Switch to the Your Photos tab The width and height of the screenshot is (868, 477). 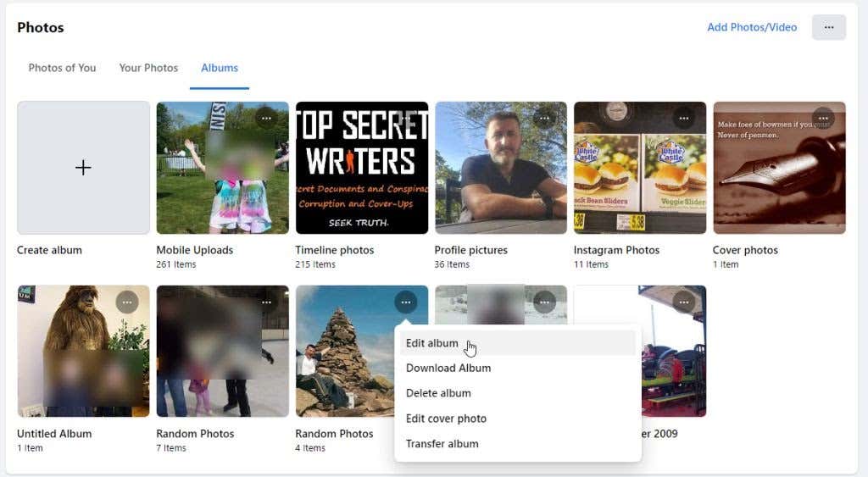click(x=148, y=68)
